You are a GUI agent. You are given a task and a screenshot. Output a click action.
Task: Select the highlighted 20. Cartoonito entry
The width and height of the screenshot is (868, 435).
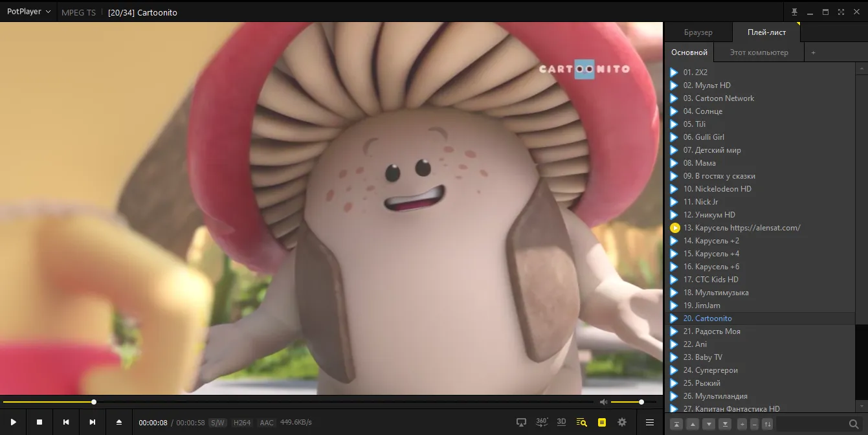[x=761, y=318]
